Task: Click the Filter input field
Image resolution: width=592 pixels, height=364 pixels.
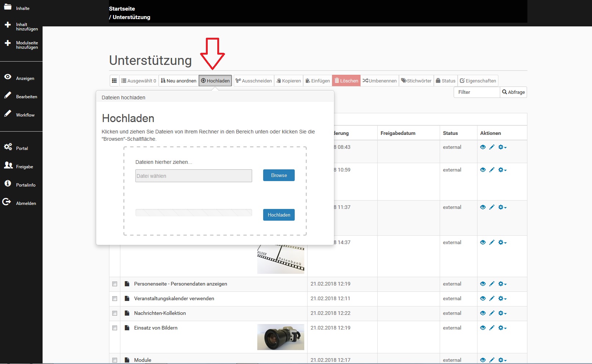Action: [477, 92]
